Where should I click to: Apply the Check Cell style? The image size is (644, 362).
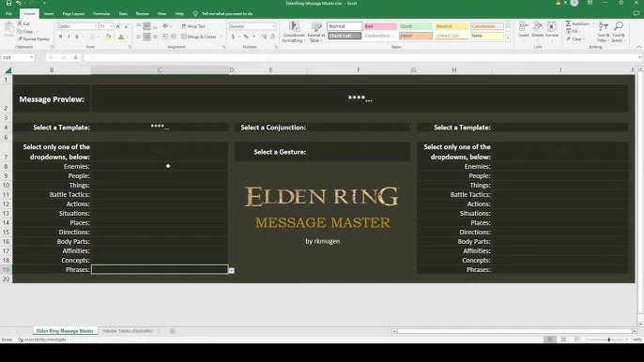[x=345, y=36]
